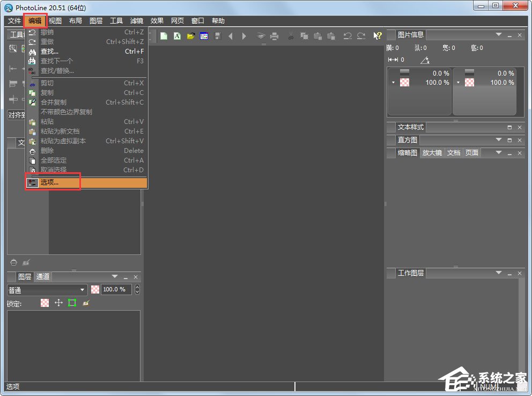Open the 效果 menu

[157, 21]
